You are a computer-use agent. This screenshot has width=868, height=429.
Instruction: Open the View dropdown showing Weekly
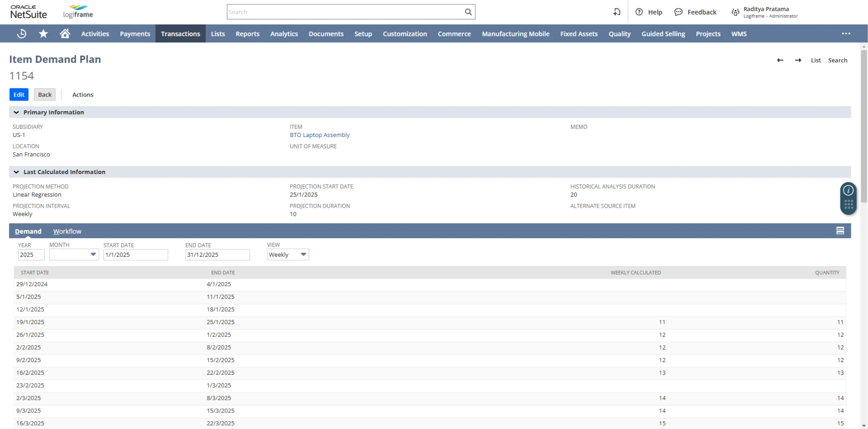click(x=303, y=255)
